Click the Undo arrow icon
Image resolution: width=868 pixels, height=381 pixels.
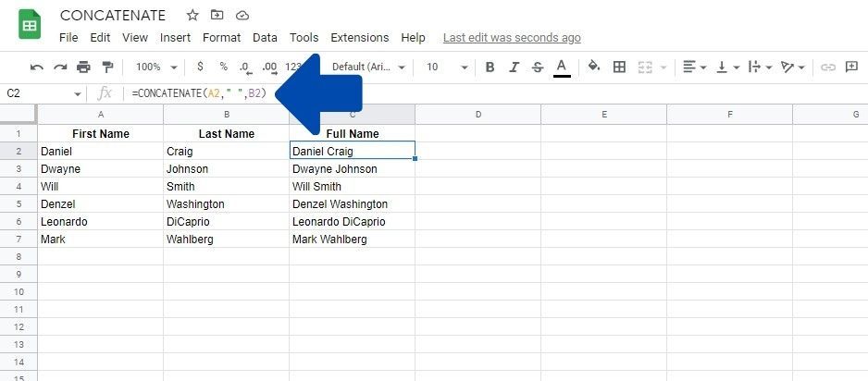[x=36, y=67]
